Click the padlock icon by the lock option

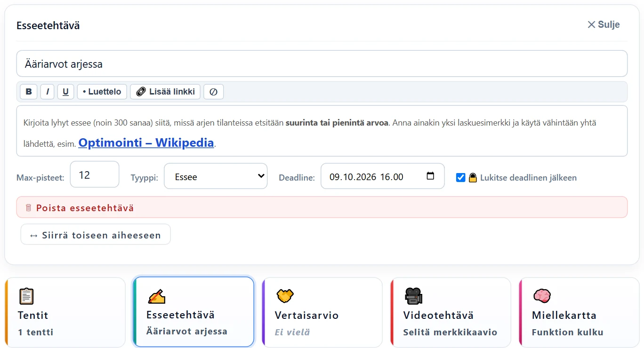click(473, 177)
